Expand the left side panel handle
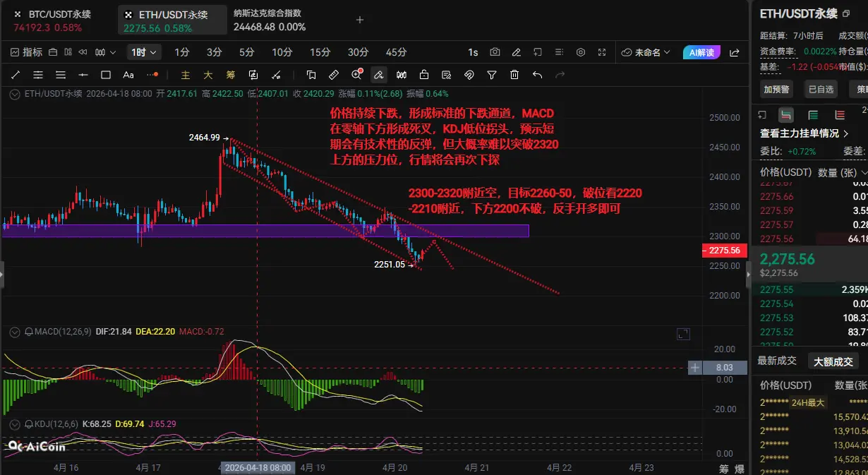The width and height of the screenshot is (868, 475). click(2, 274)
